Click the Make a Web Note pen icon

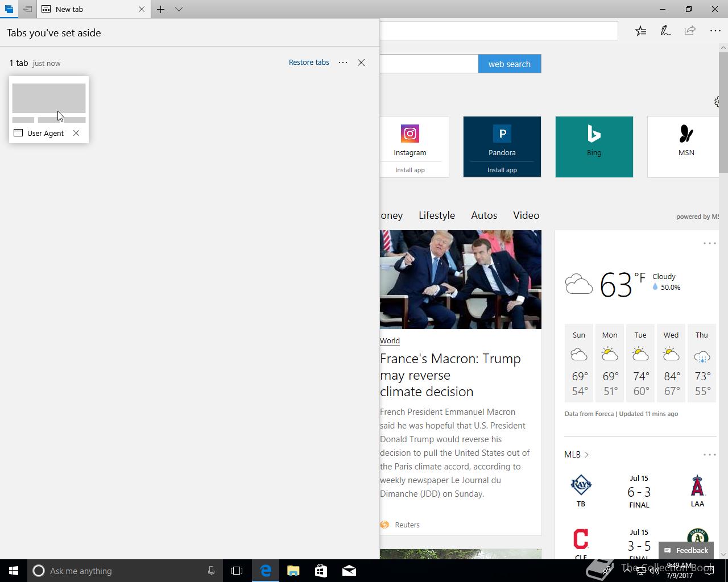tap(665, 31)
